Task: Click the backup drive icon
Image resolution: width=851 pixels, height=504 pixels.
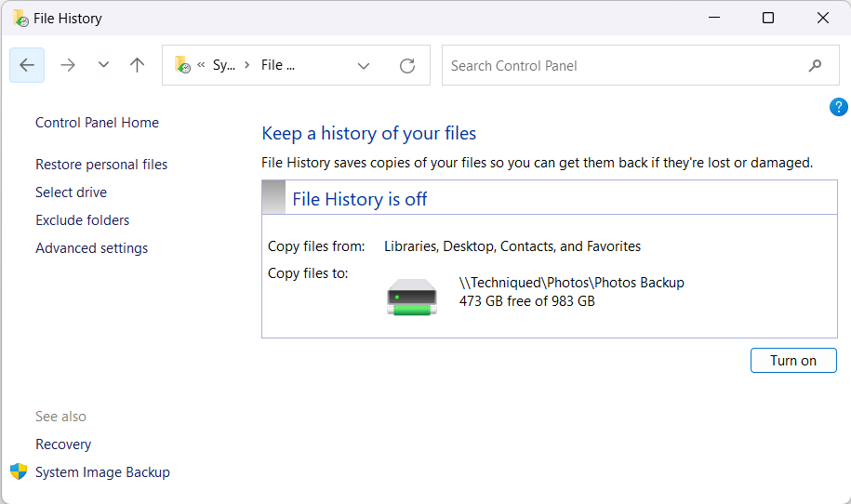Action: point(412,297)
